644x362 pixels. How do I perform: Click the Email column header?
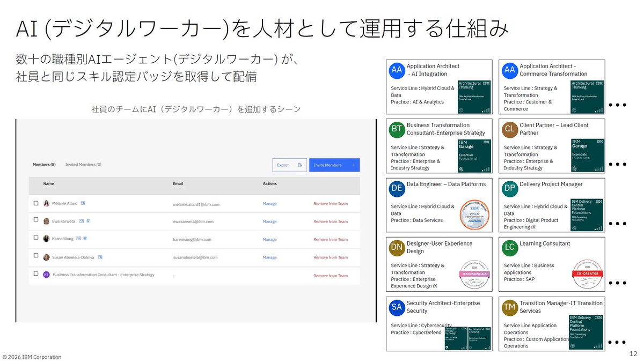[x=178, y=184]
